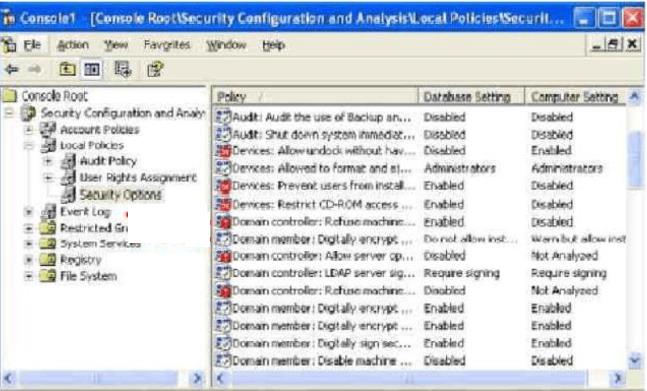Collapse the Local Policies tree node
The image size is (647, 391).
coord(28,146)
